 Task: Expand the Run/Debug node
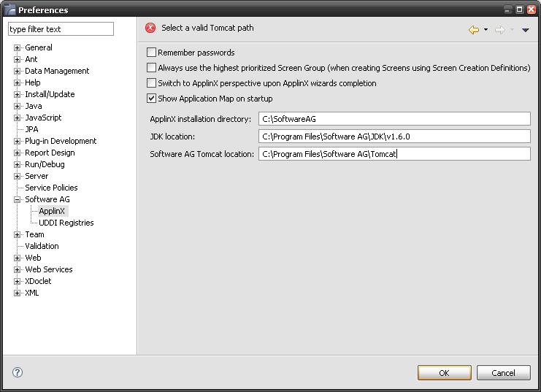[17, 164]
